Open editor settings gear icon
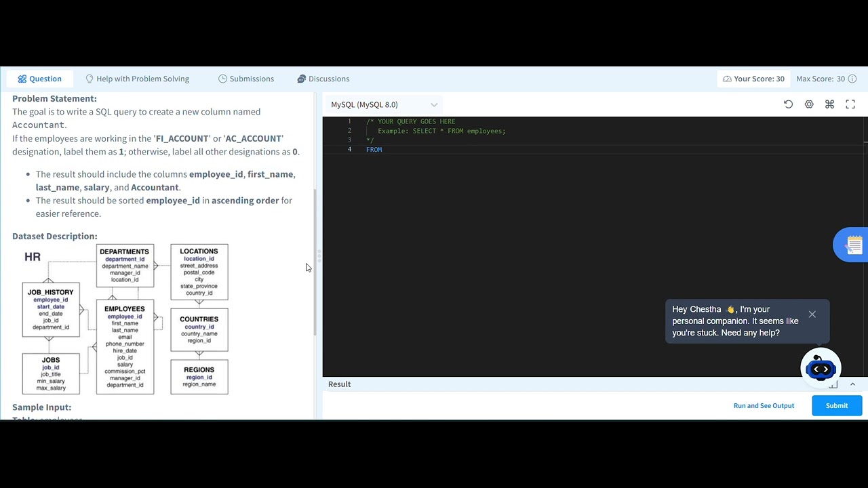 (809, 104)
